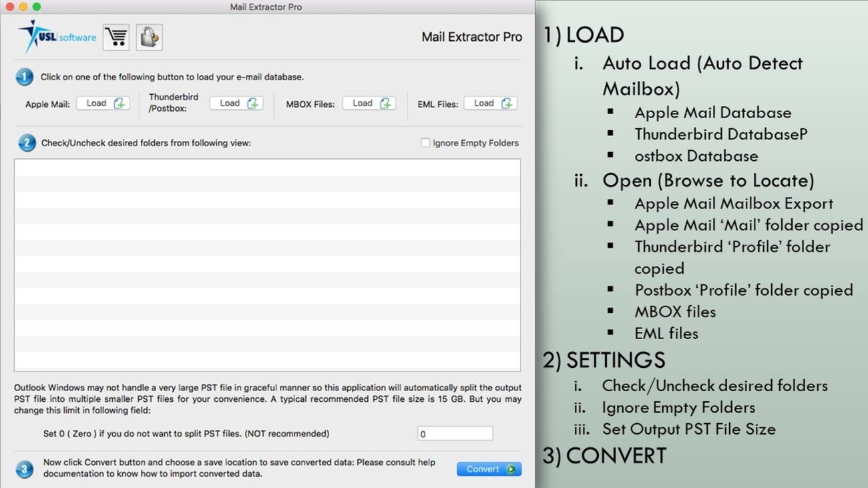Image resolution: width=868 pixels, height=488 pixels.
Task: Click "Auto Load (Auto Detect Mailbox)" slide text
Action: (x=703, y=75)
